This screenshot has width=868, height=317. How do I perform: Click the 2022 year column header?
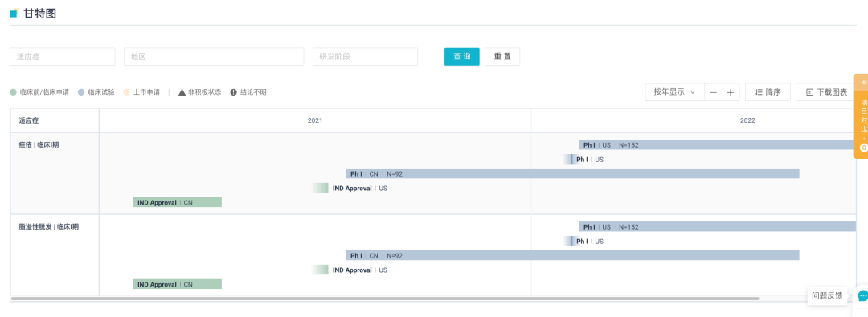pos(747,120)
